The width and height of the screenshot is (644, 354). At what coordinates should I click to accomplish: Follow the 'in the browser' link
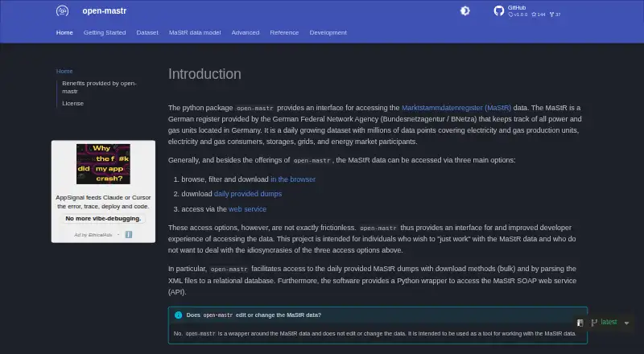point(293,179)
